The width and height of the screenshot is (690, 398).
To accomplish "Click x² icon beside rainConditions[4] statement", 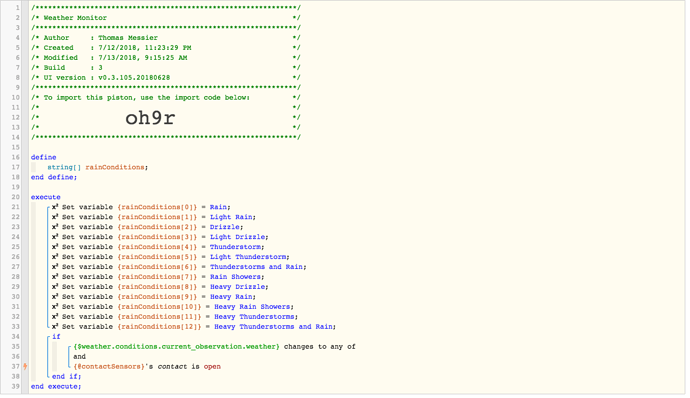I will pyautogui.click(x=55, y=247).
